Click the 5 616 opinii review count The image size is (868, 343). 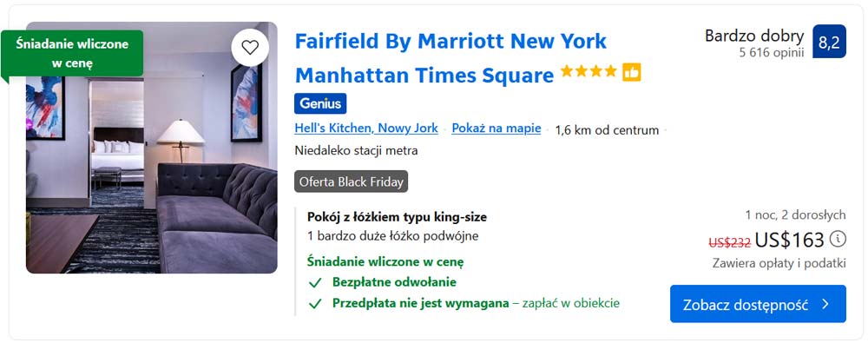(771, 53)
